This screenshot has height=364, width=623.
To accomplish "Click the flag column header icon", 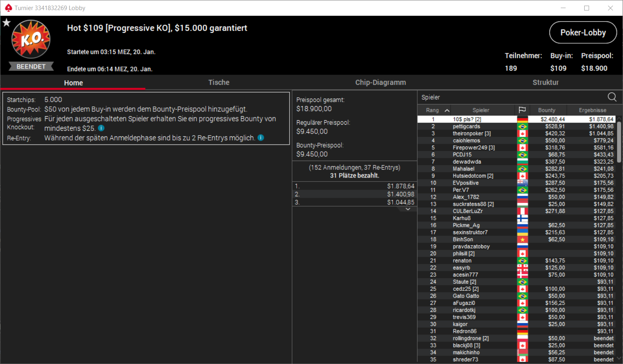I will tap(522, 110).
